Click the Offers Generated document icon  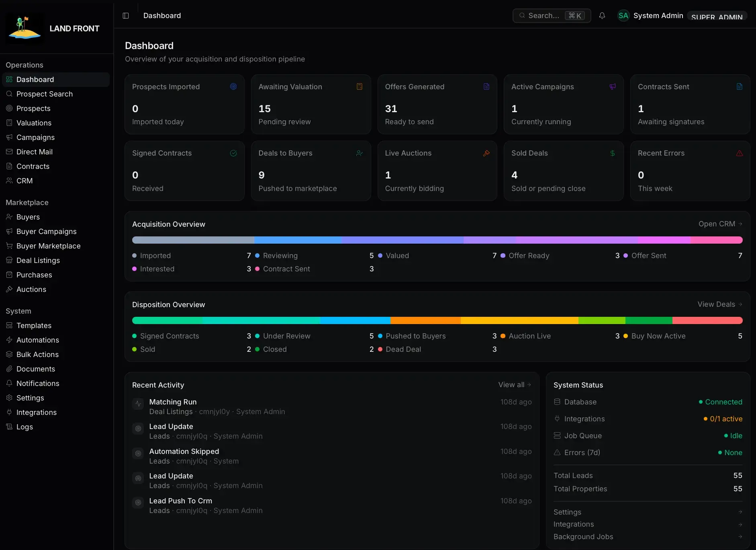[x=486, y=86]
